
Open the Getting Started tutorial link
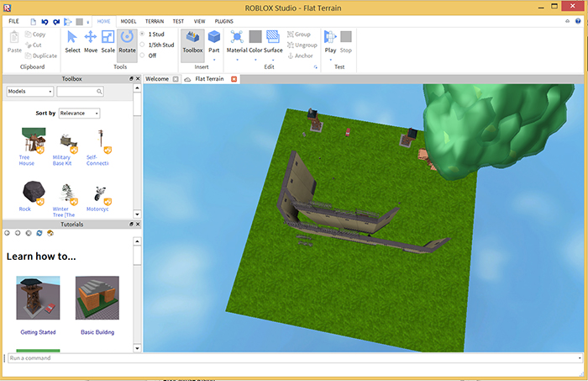coord(38,332)
